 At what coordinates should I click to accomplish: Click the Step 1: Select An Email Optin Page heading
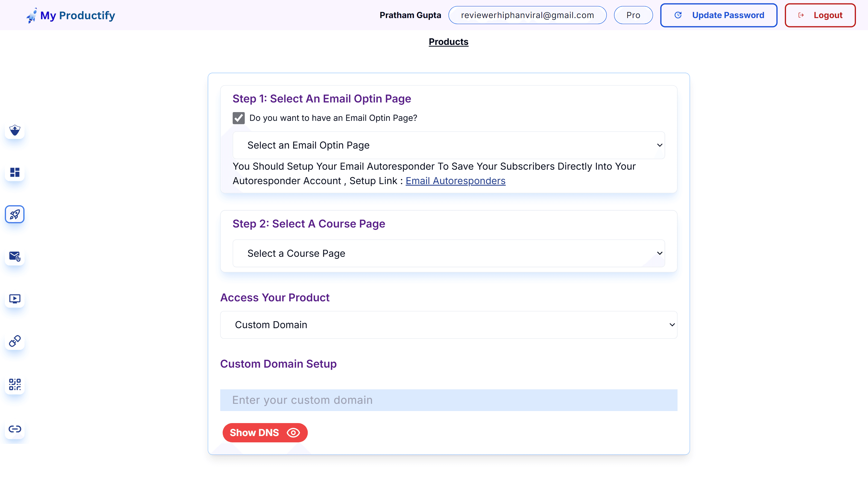coord(322,99)
